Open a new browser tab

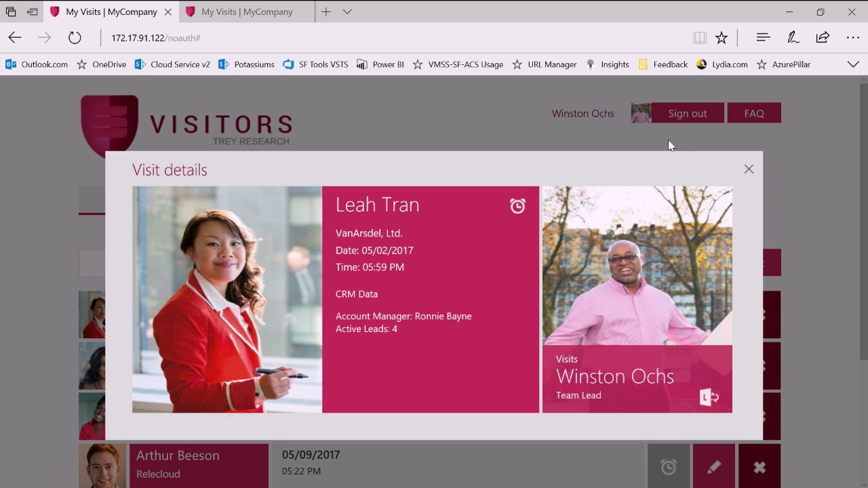click(326, 12)
